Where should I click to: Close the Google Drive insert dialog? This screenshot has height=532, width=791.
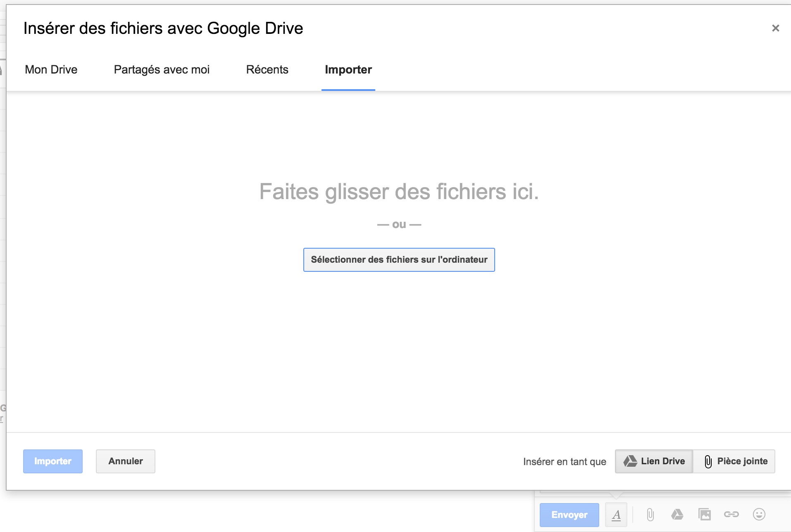pos(775,28)
